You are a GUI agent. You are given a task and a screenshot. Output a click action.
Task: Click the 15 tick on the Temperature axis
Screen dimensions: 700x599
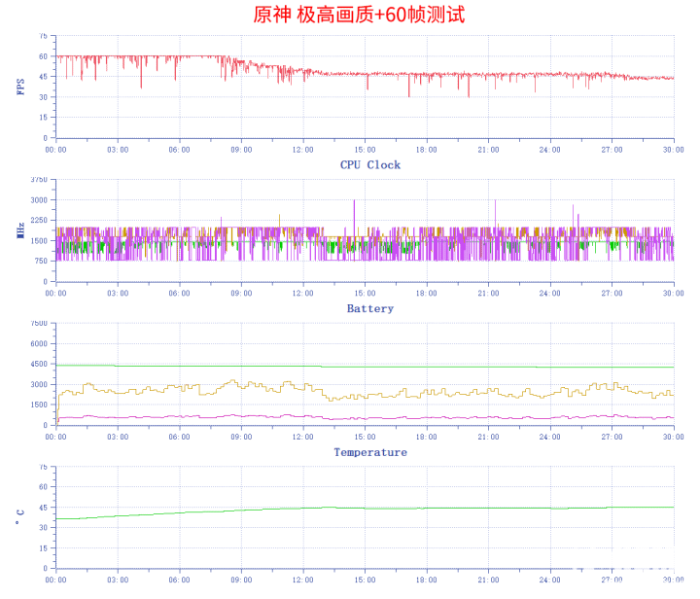click(43, 548)
